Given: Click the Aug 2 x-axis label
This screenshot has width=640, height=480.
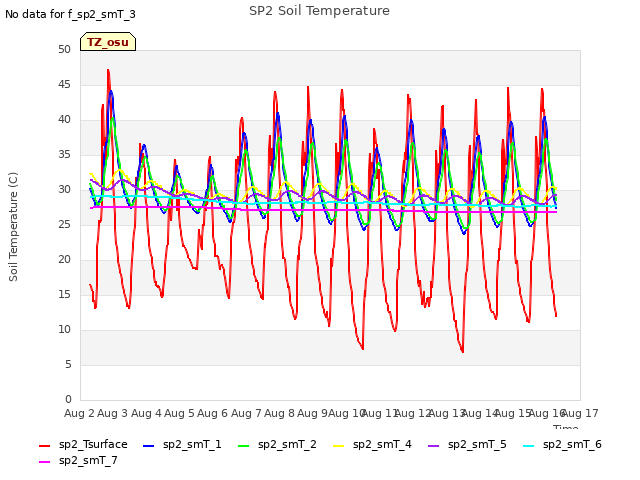Looking at the screenshot, I should click(79, 413).
